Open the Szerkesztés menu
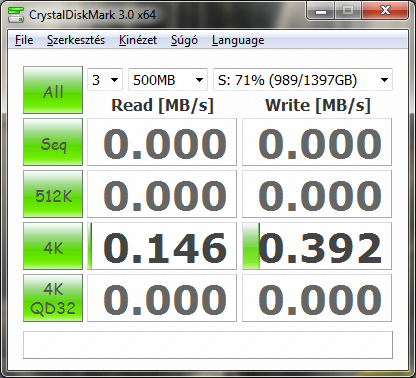The image size is (416, 378). (76, 40)
